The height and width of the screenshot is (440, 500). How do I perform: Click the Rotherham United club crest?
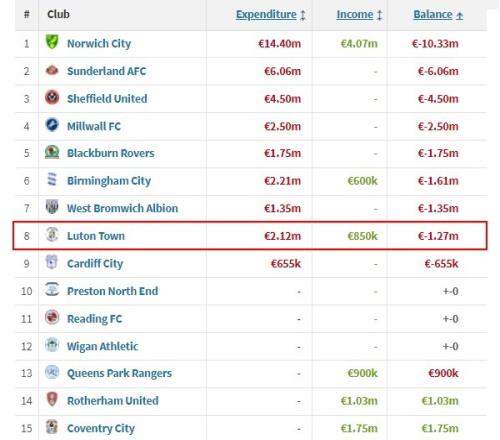(52, 399)
